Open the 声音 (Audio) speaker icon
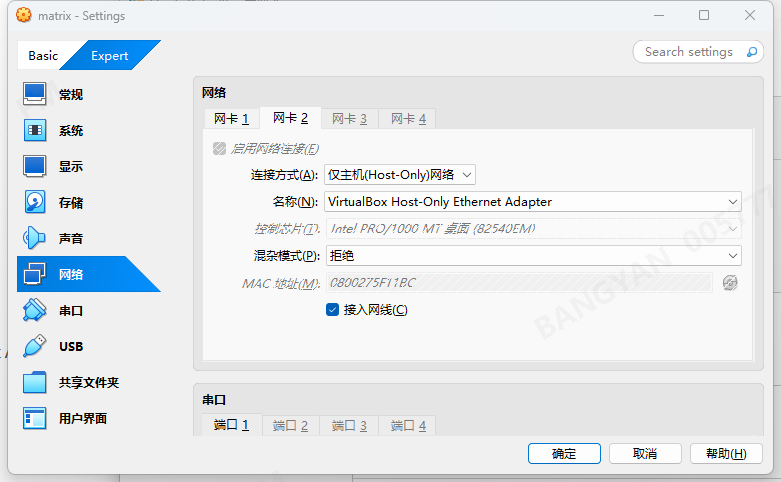This screenshot has width=781, height=482. pyautogui.click(x=34, y=238)
